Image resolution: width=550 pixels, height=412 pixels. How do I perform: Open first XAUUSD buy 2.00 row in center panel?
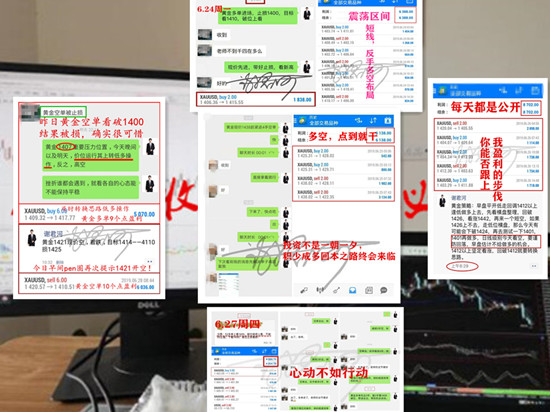coord(343,153)
